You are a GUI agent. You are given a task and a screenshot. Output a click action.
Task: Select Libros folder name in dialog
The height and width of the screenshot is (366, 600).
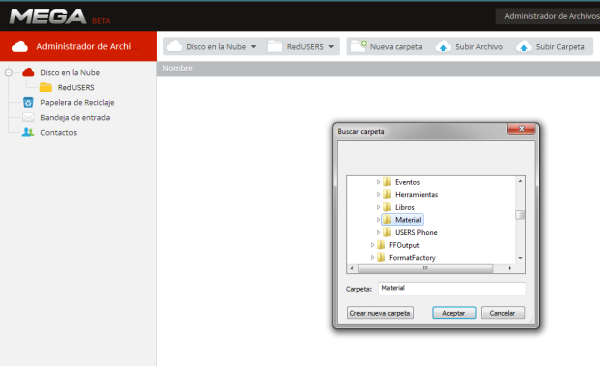point(404,207)
